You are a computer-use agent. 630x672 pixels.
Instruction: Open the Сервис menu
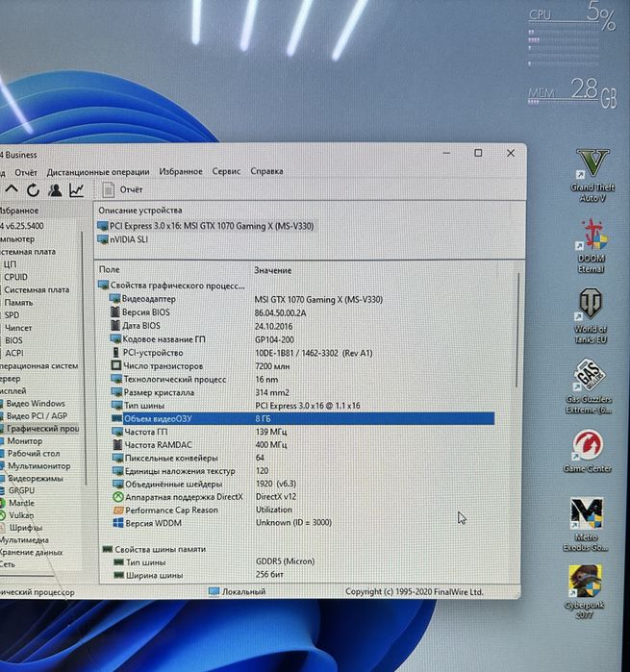click(226, 171)
